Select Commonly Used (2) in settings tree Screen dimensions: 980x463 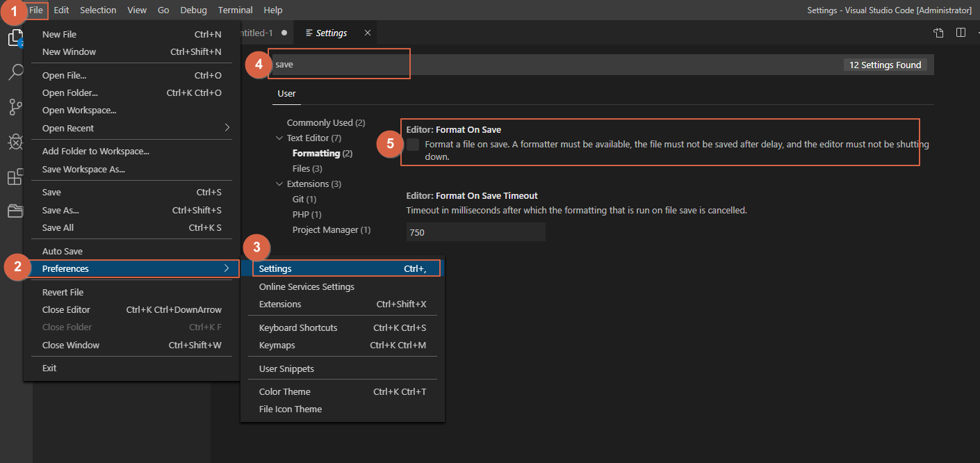pos(326,123)
